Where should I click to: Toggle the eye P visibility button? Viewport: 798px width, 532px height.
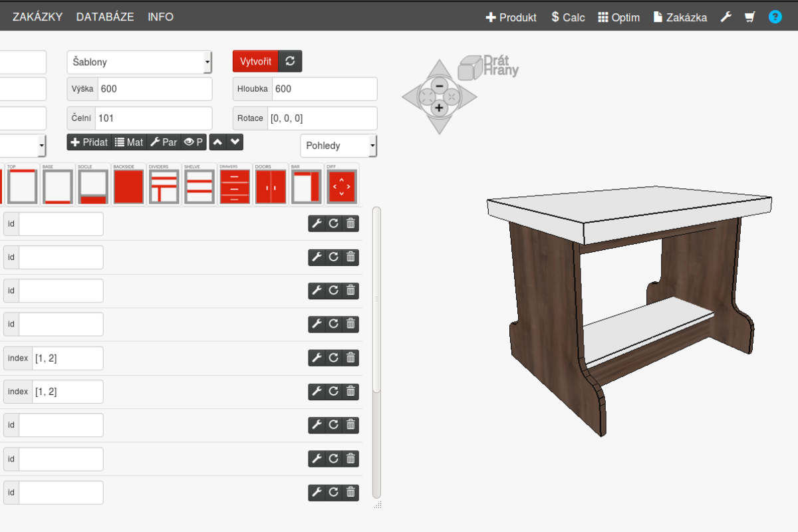click(x=194, y=142)
